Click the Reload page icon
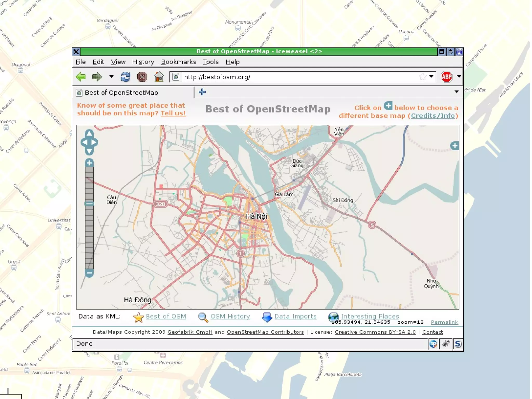This screenshot has width=532, height=399. coord(125,77)
